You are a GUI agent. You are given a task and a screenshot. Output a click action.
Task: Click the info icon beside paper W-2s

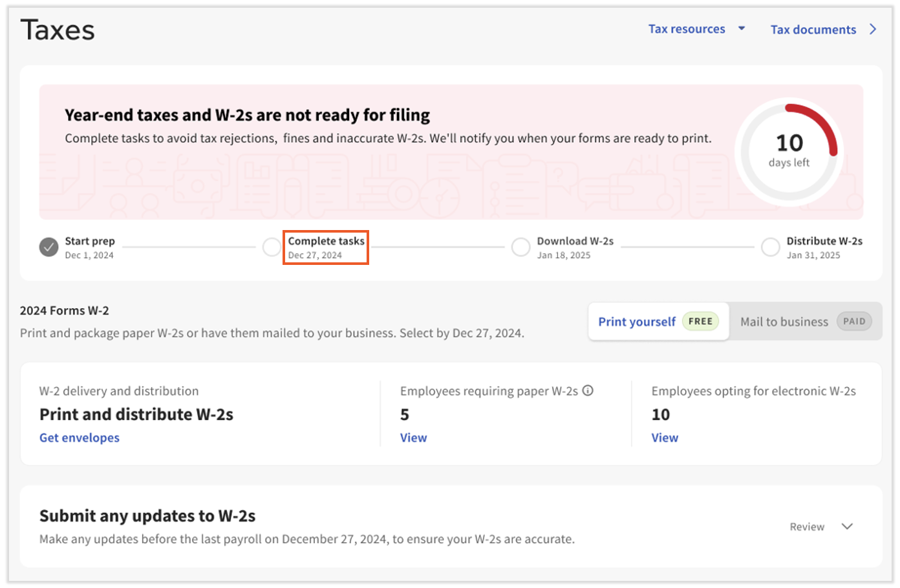588,390
